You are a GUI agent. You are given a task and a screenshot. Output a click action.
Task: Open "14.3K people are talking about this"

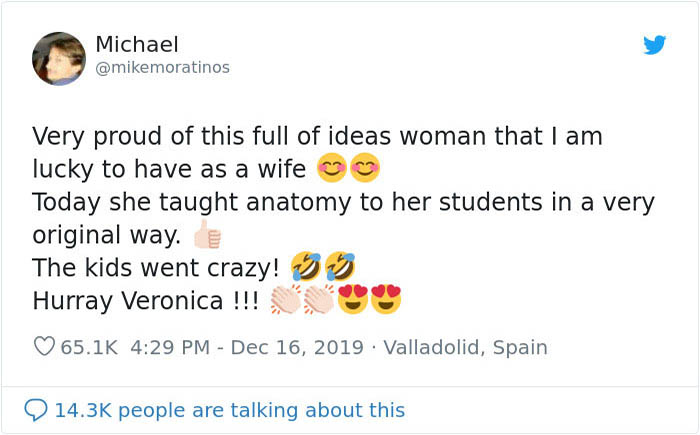click(x=230, y=410)
